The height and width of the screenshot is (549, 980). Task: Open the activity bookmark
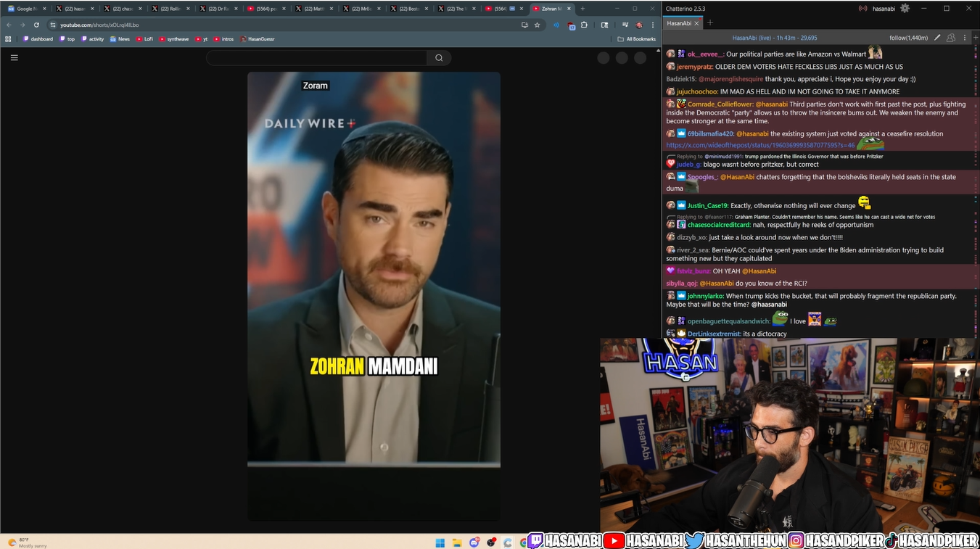click(93, 39)
